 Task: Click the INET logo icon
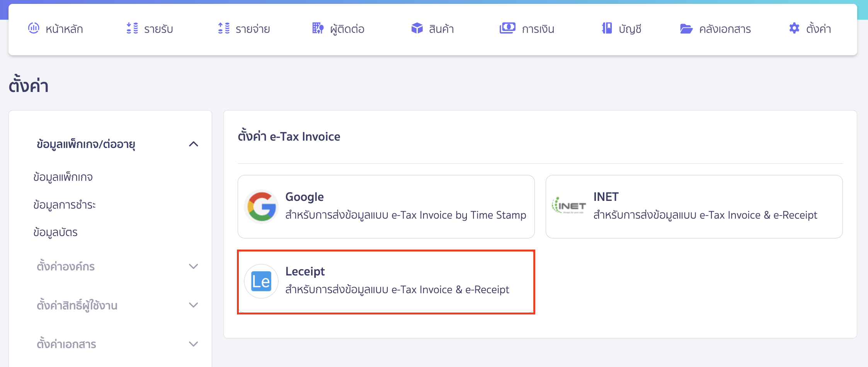click(569, 206)
